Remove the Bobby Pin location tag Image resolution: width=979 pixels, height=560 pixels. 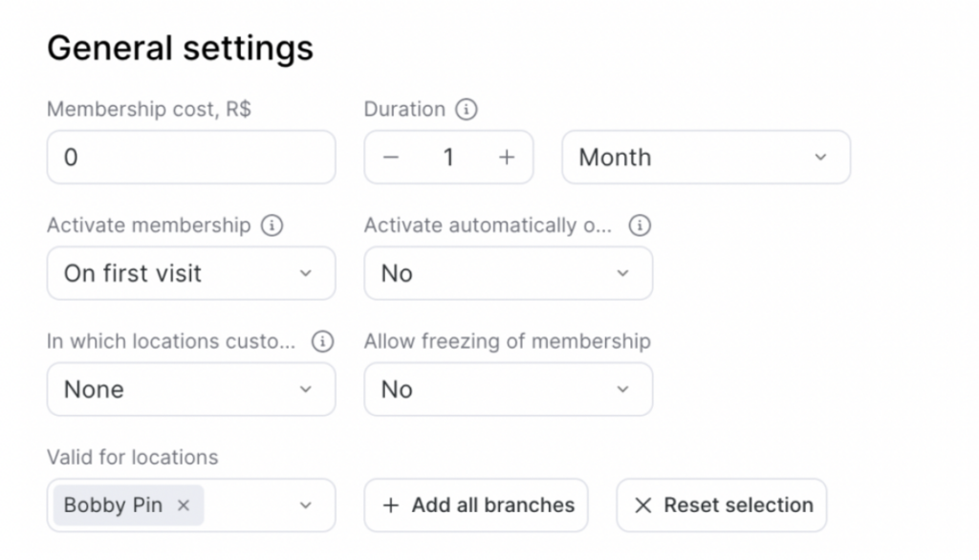(184, 506)
